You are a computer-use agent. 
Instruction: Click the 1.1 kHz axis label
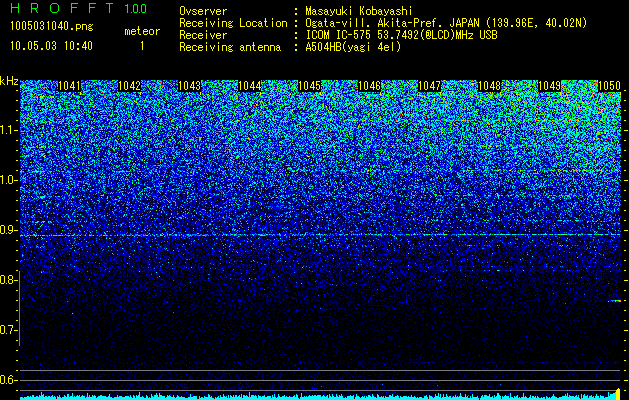coord(7,131)
